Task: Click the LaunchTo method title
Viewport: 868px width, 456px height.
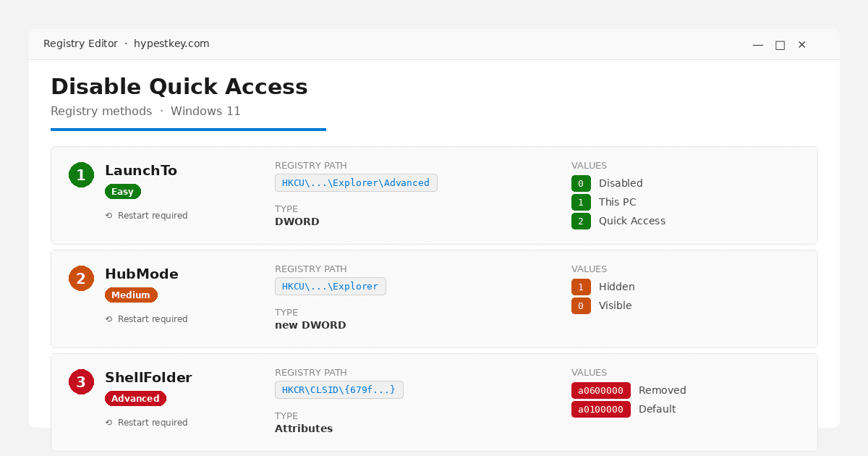Action: click(141, 171)
